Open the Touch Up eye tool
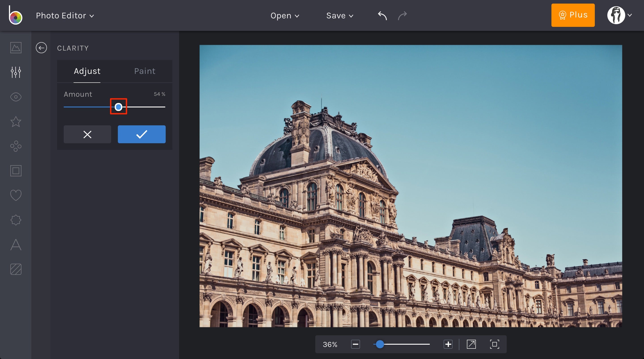Viewport: 644px width, 359px height. tap(16, 97)
